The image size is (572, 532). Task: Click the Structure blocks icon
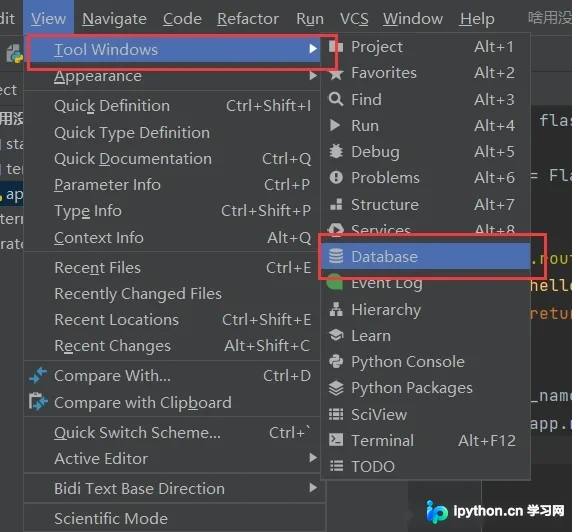(336, 204)
